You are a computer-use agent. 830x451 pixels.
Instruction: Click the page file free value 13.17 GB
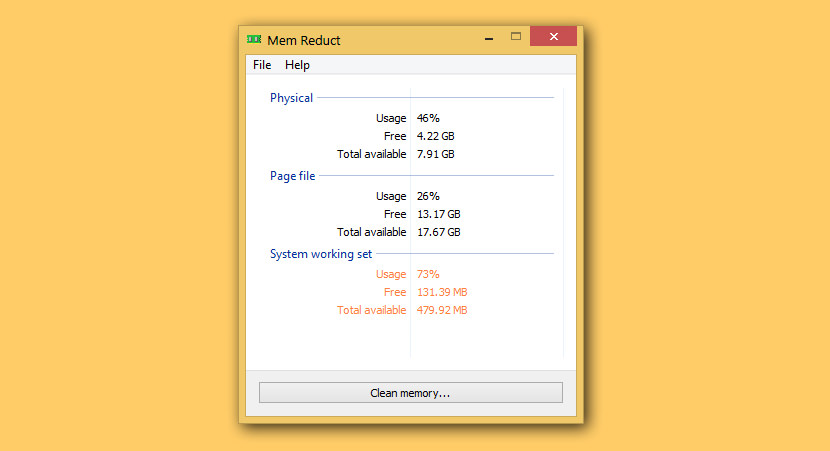pos(439,214)
